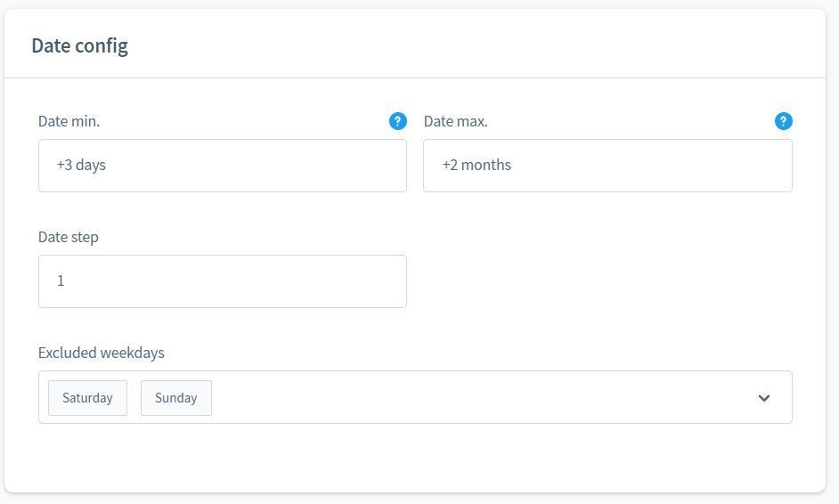
Task: Click the blank area right of Date step
Action: (606, 281)
